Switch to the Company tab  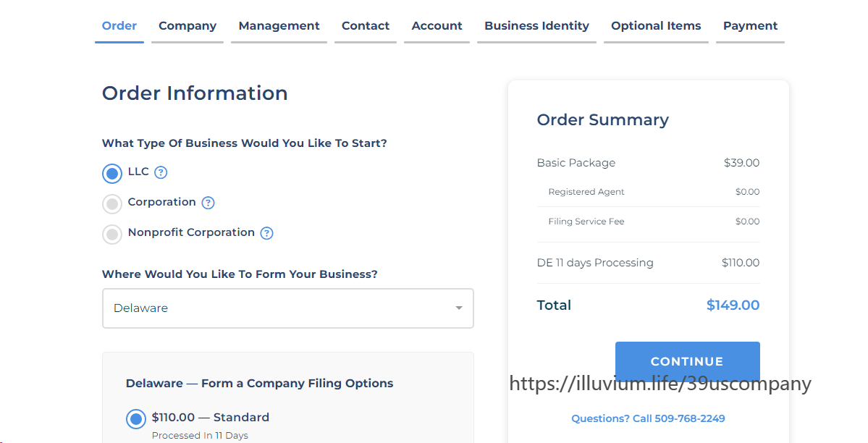pos(187,26)
